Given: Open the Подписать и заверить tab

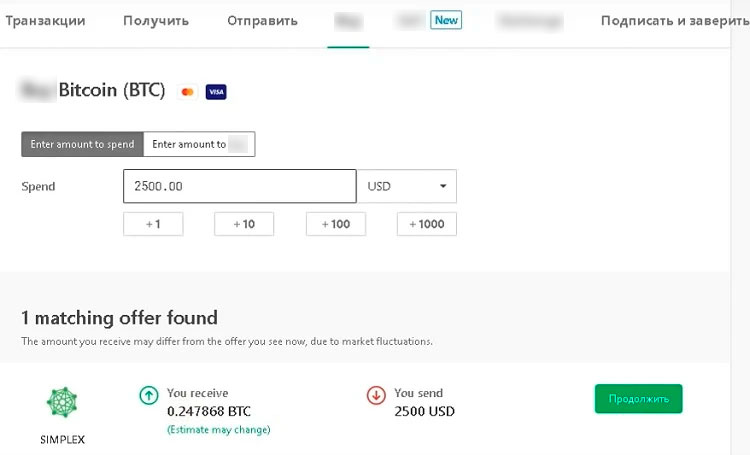Looking at the screenshot, I should pos(675,21).
